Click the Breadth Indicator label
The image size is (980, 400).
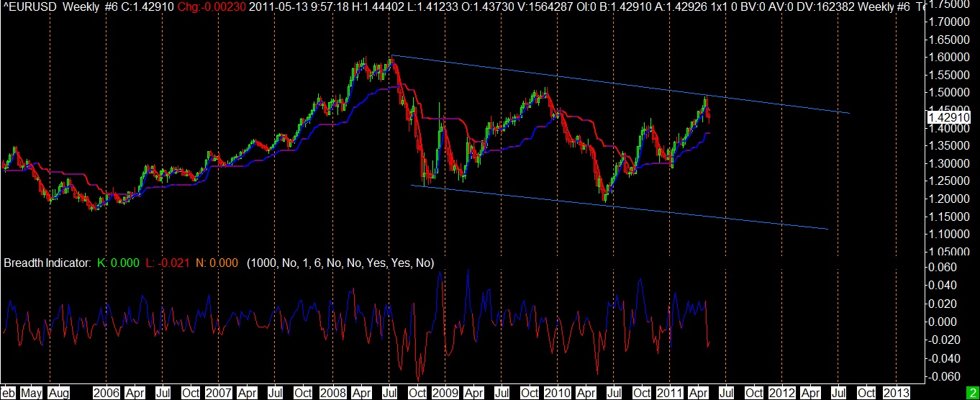click(47, 263)
